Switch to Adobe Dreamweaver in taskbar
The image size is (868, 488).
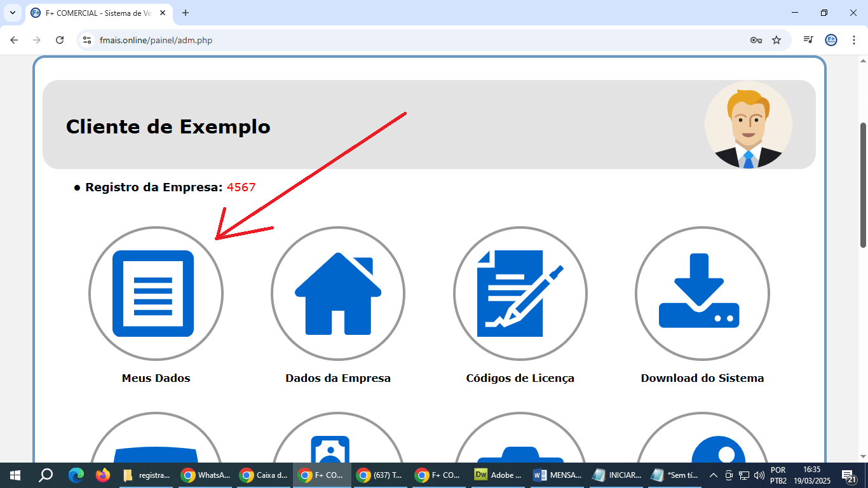tap(498, 475)
